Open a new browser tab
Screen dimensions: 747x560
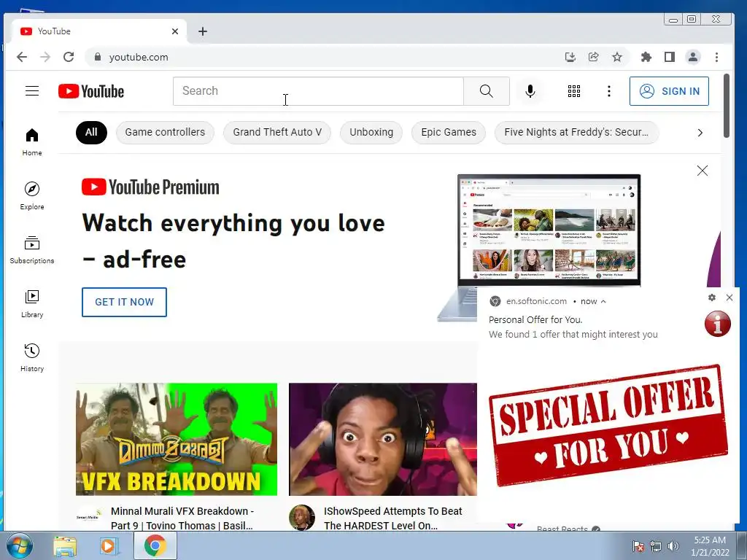(203, 31)
